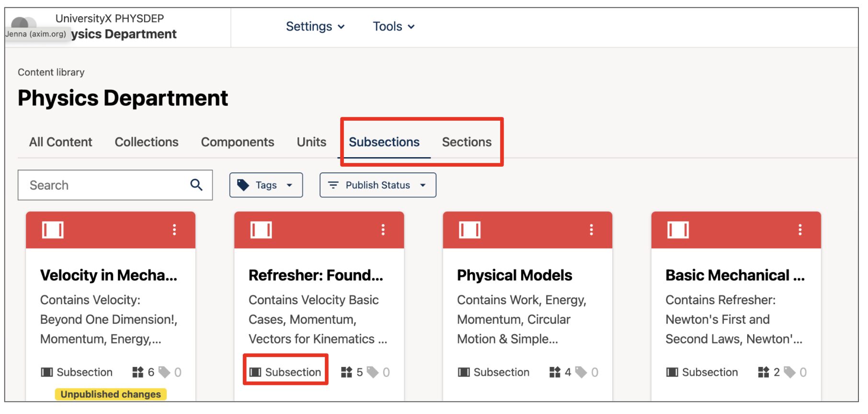Open three-dot menu on Velocity in Mecha card
The height and width of the screenshot is (414, 868).
174,230
